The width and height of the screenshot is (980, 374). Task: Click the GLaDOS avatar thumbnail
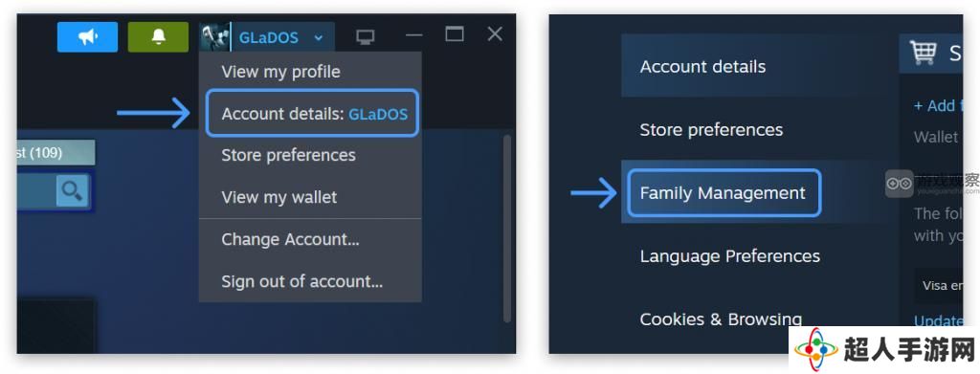pyautogui.click(x=215, y=37)
